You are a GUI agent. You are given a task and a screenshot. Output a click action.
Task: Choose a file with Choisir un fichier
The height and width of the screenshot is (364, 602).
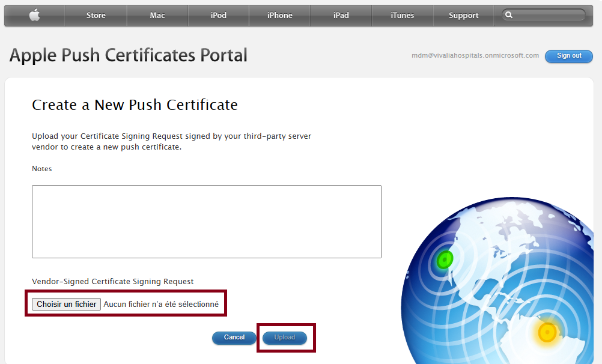67,304
